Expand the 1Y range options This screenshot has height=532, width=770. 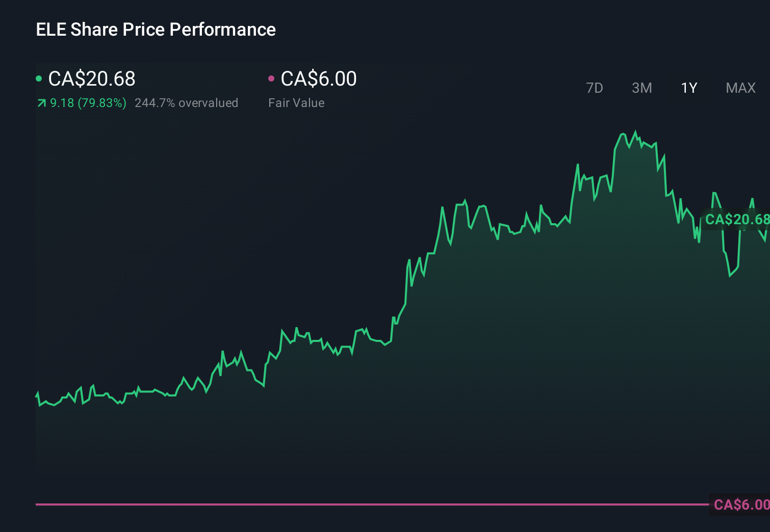click(689, 88)
